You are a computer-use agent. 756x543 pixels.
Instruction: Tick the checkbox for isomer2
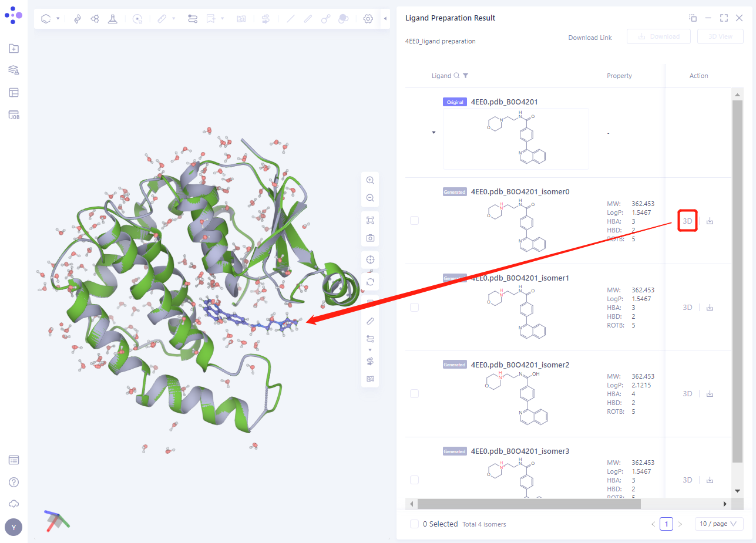click(415, 393)
